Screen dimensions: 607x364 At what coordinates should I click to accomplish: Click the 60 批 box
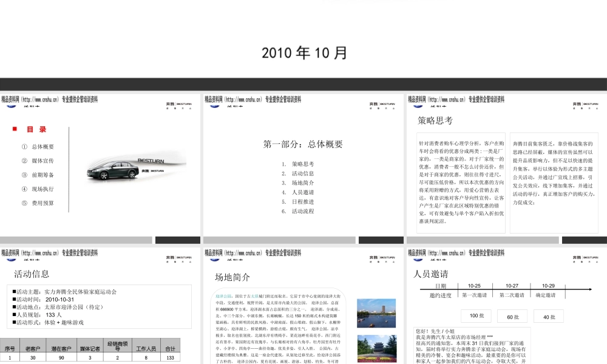(512, 317)
